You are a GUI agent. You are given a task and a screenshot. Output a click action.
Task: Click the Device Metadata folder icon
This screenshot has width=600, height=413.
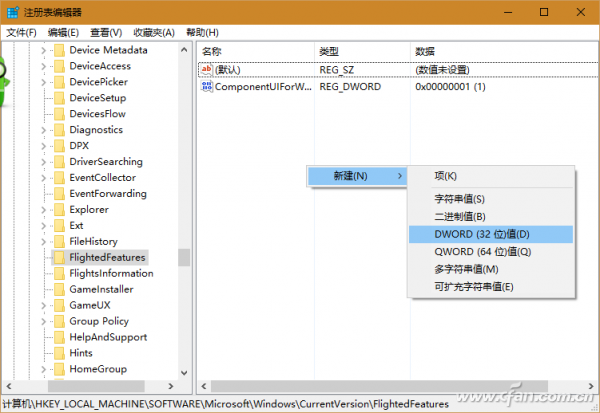click(x=58, y=50)
